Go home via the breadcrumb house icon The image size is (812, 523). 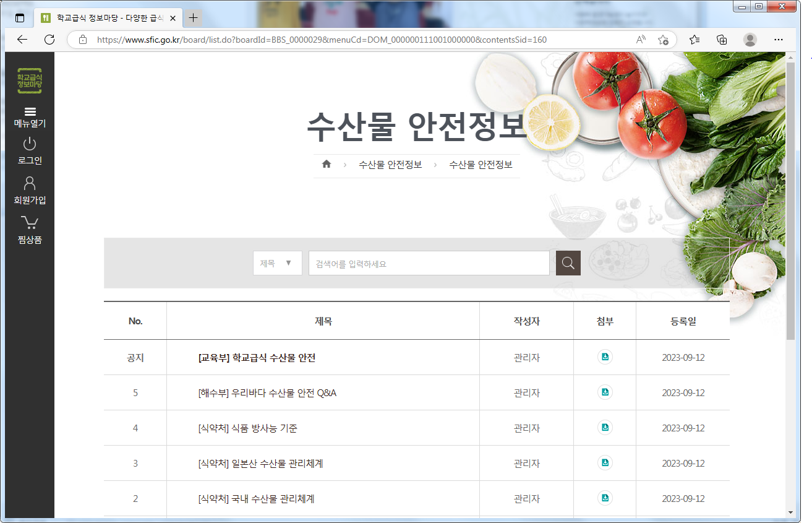click(x=326, y=163)
